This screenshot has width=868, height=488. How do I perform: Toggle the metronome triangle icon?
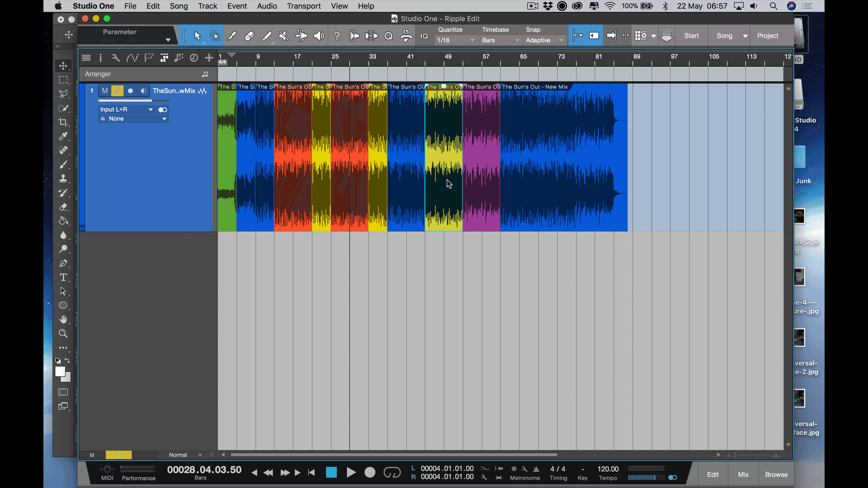point(537,469)
